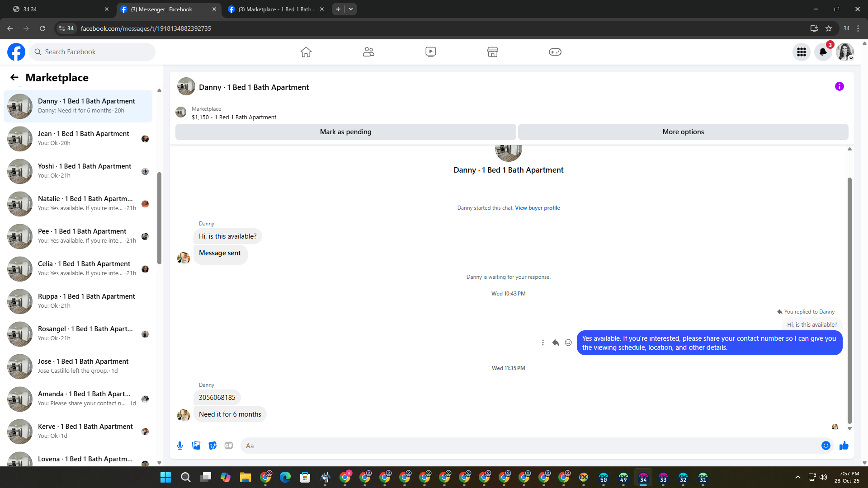Image resolution: width=868 pixels, height=488 pixels.
Task: React to the sent message with emoji
Action: pyautogui.click(x=568, y=343)
